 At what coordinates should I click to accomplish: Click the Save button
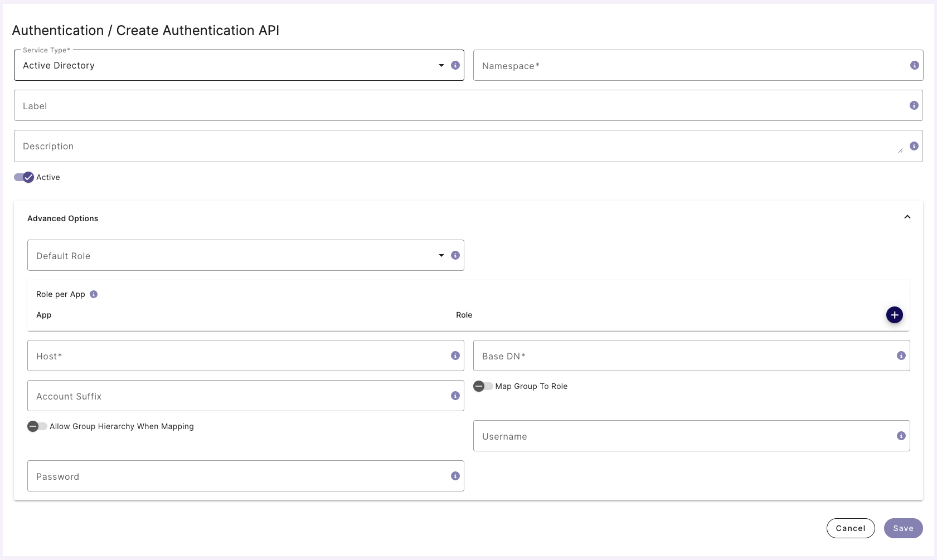tap(903, 528)
